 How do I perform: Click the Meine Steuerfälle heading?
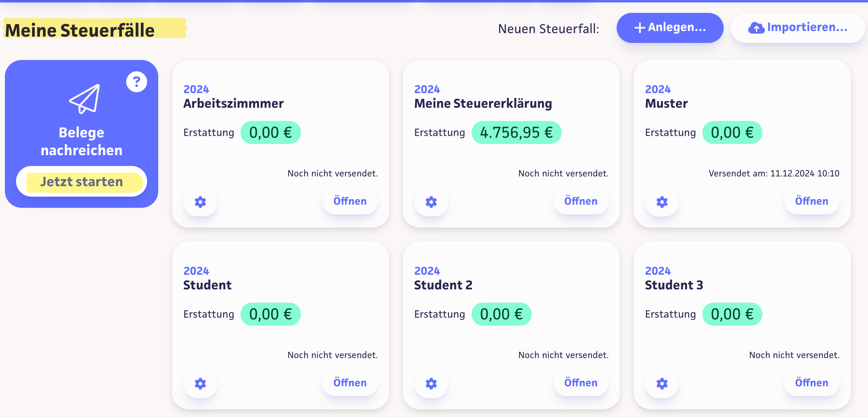coord(80,30)
